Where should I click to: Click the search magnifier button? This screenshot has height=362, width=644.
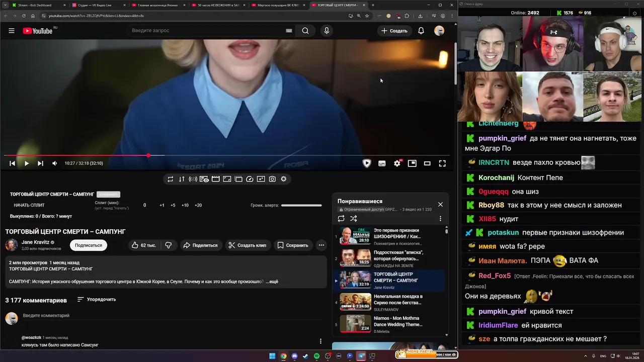pos(305,31)
